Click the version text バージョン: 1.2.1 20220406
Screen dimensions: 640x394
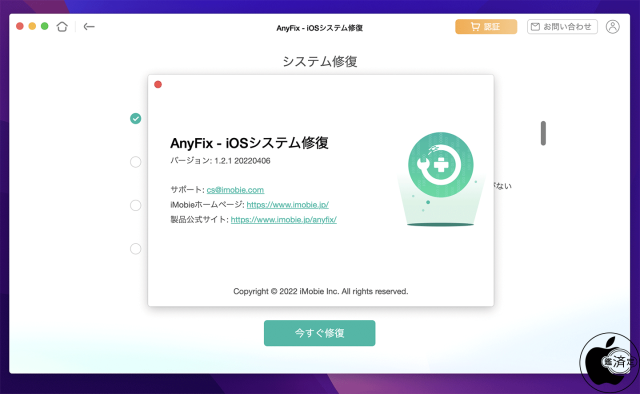220,161
